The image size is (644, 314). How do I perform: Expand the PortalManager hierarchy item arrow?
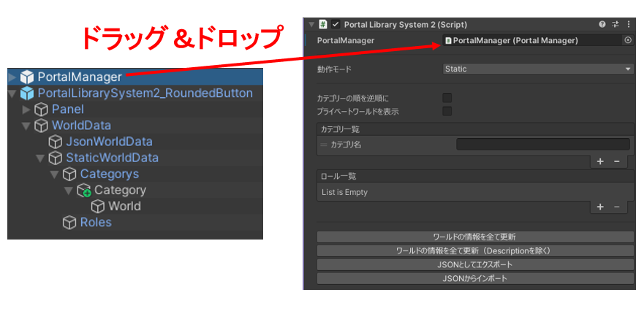[12, 77]
